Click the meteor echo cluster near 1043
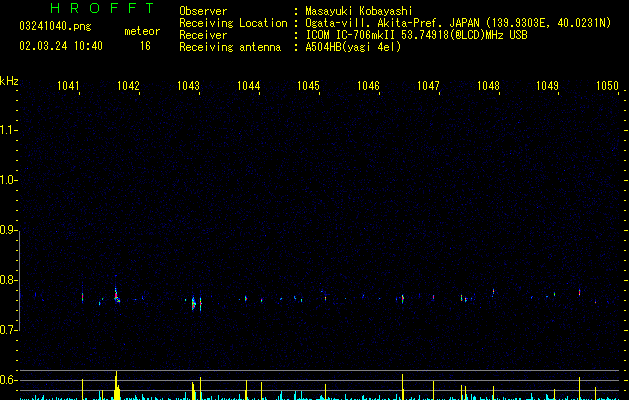The image size is (629, 400). point(196,303)
